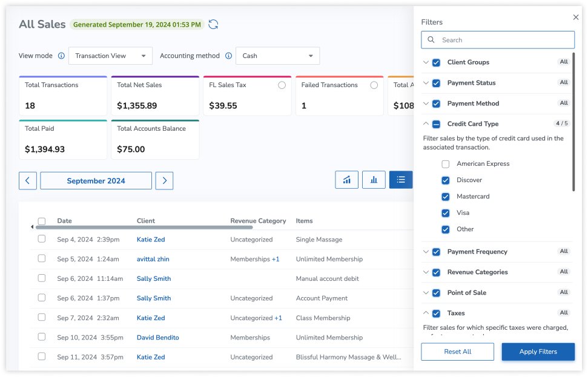Go to previous month arrow

click(x=28, y=180)
